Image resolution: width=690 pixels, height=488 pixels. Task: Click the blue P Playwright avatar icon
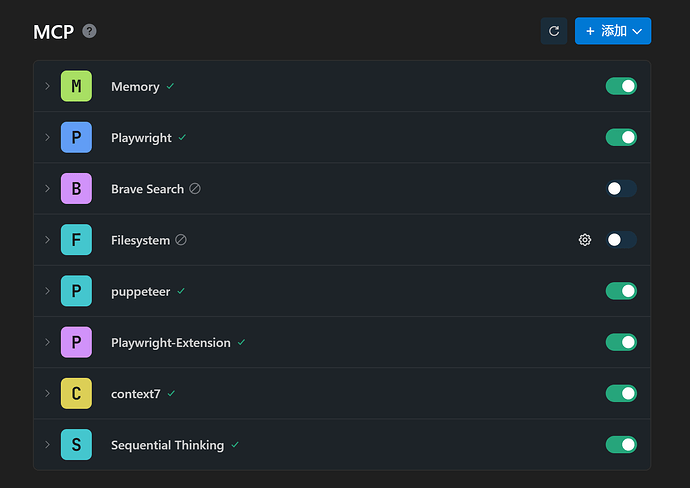(x=76, y=137)
